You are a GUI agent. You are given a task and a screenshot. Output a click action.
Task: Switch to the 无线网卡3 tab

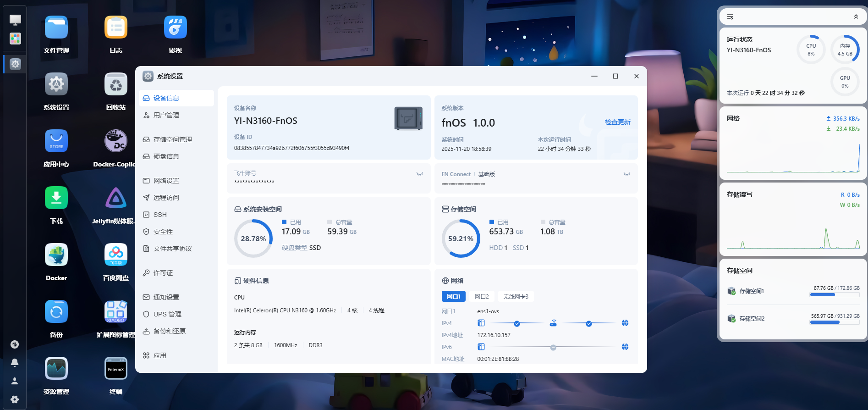pos(516,297)
